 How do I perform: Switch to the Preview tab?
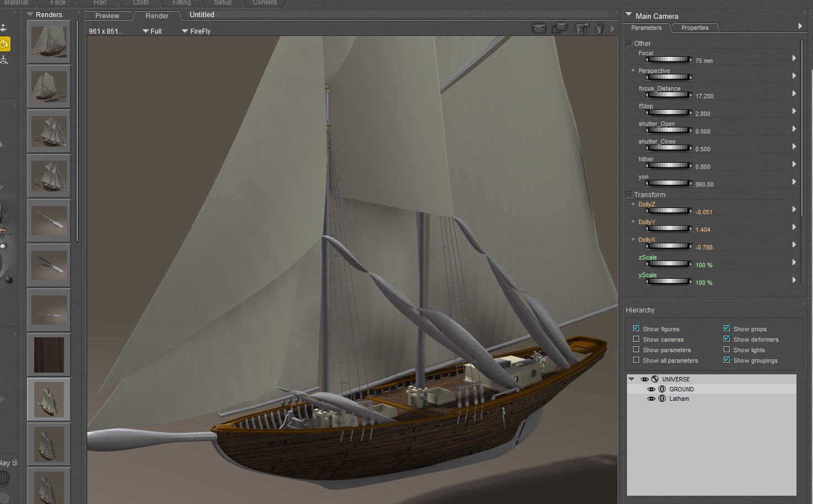tap(107, 15)
